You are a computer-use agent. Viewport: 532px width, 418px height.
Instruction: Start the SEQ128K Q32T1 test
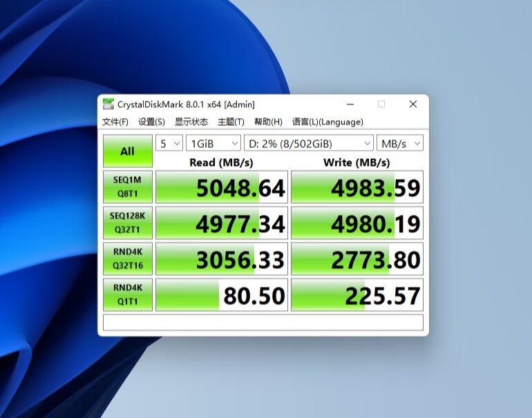pyautogui.click(x=128, y=223)
